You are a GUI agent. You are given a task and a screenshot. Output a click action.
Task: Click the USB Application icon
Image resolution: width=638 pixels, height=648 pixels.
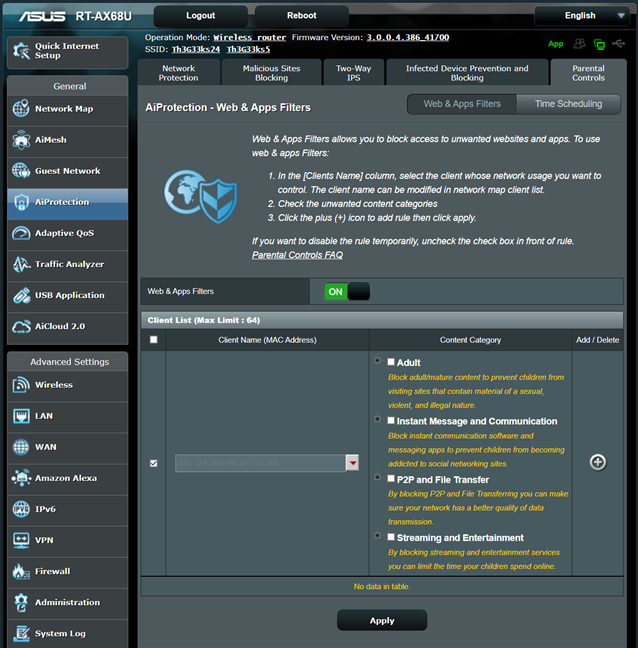(21, 295)
